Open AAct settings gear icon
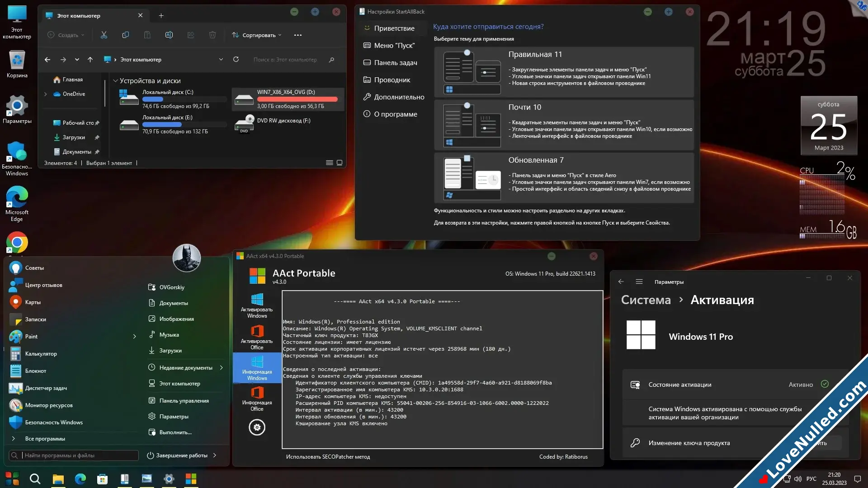Image resolution: width=868 pixels, height=488 pixels. click(x=257, y=427)
